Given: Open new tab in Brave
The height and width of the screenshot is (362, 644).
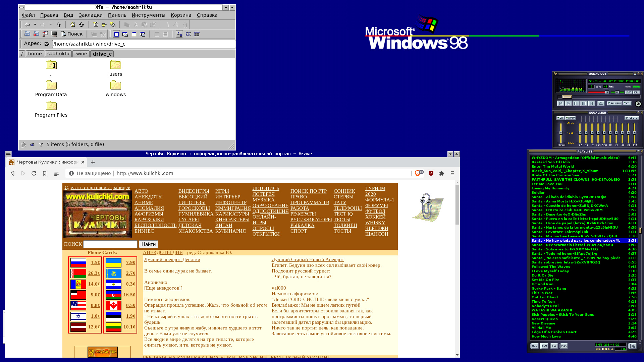Looking at the screenshot, I should pyautogui.click(x=93, y=162).
